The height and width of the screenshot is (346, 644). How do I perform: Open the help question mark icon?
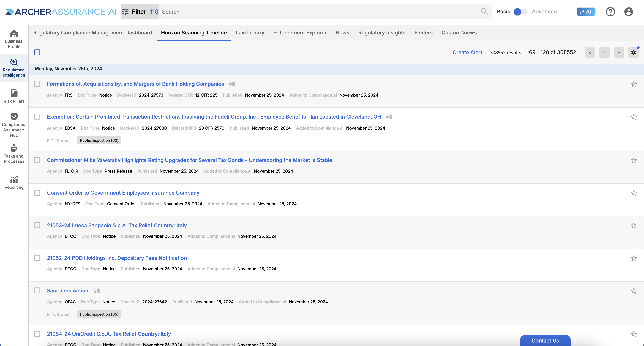pos(610,12)
